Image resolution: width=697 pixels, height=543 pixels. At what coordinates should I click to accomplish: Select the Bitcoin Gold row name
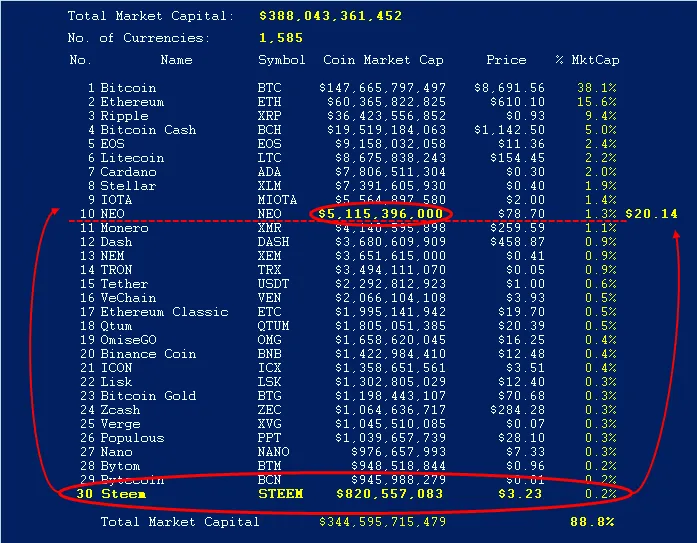148,396
